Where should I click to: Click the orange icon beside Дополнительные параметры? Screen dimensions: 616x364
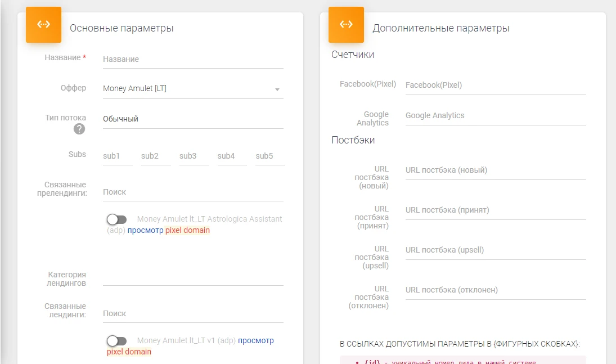346,24
